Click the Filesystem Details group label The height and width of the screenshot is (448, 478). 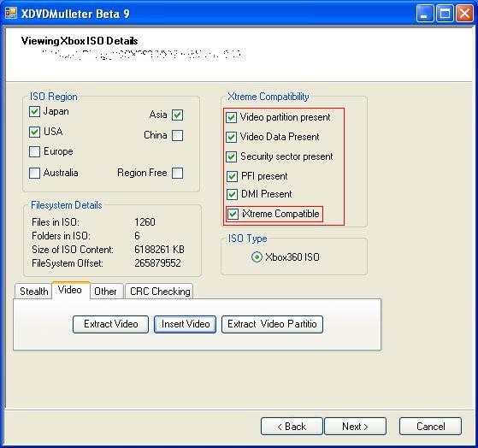coord(67,205)
